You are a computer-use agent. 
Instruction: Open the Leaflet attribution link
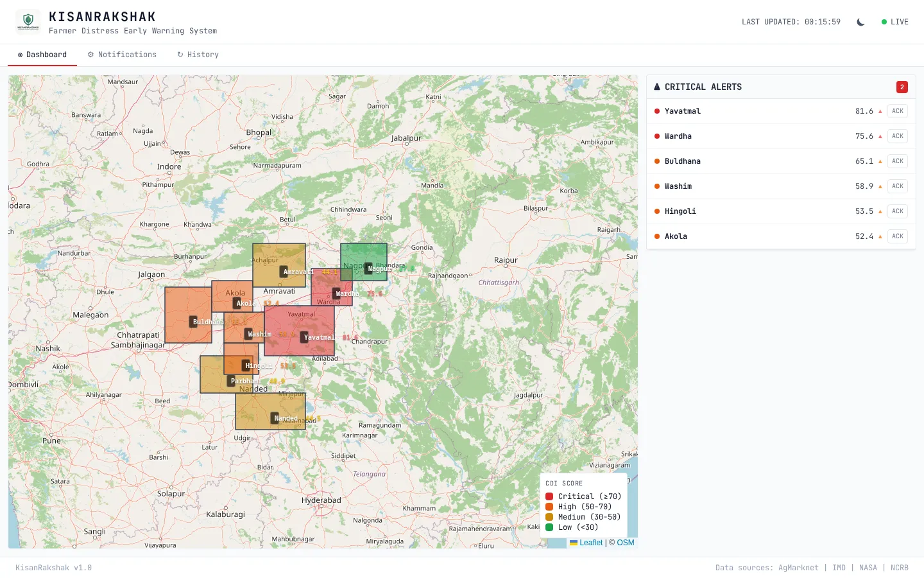(x=586, y=543)
